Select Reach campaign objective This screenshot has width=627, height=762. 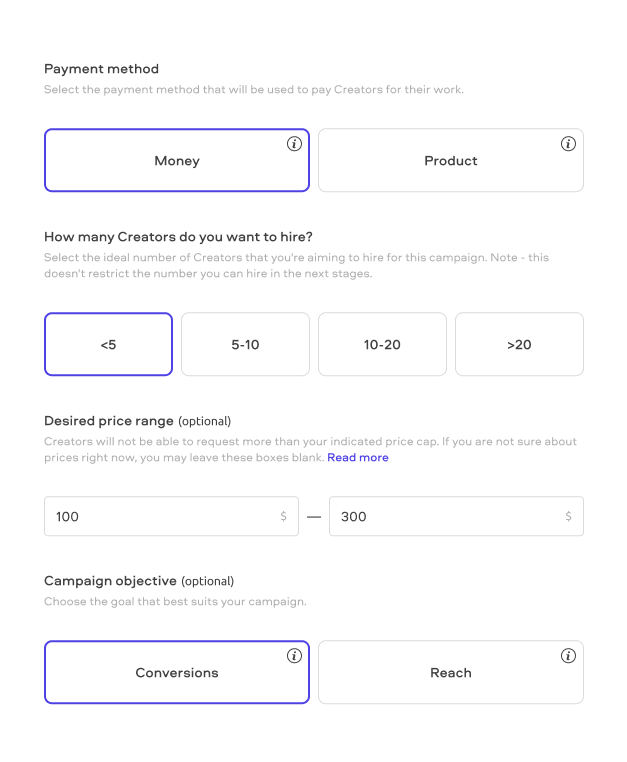click(x=451, y=672)
